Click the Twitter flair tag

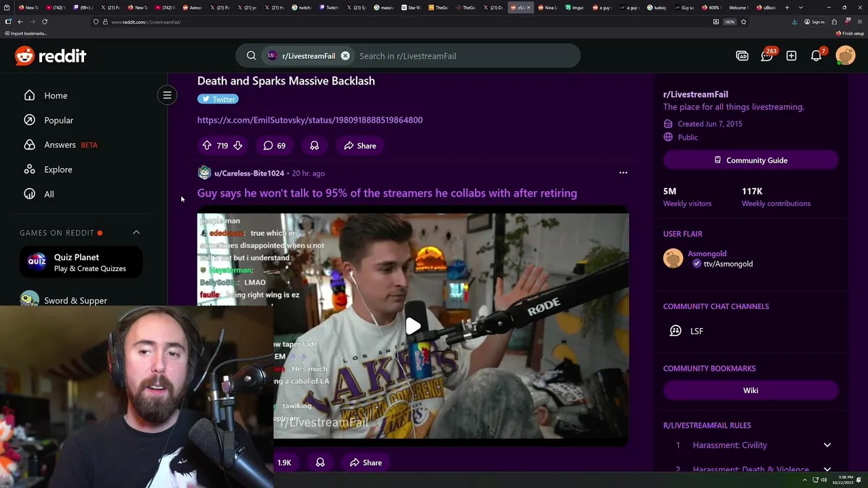218,99
